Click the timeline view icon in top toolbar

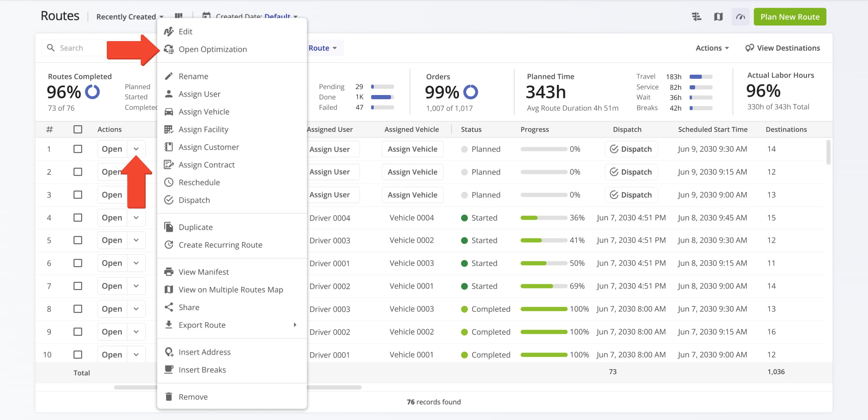(696, 17)
